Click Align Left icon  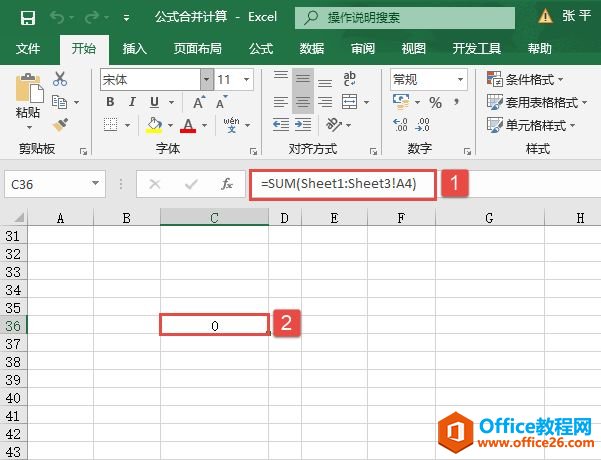click(x=281, y=102)
